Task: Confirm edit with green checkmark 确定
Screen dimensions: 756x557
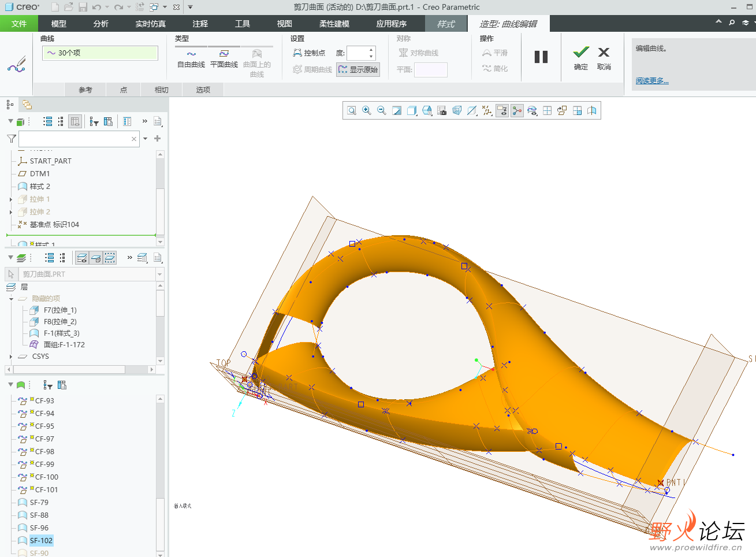Action: (581, 58)
